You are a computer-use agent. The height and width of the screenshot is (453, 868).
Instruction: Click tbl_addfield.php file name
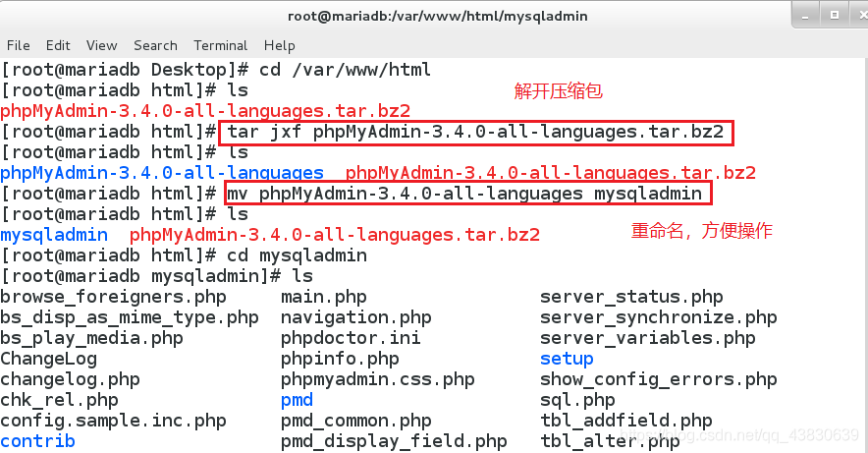click(x=626, y=421)
